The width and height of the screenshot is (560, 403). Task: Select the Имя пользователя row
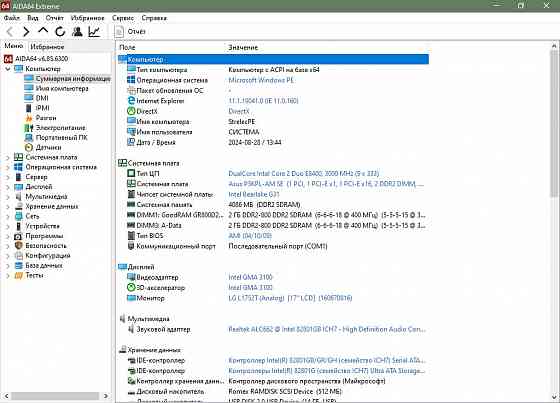tap(273, 132)
